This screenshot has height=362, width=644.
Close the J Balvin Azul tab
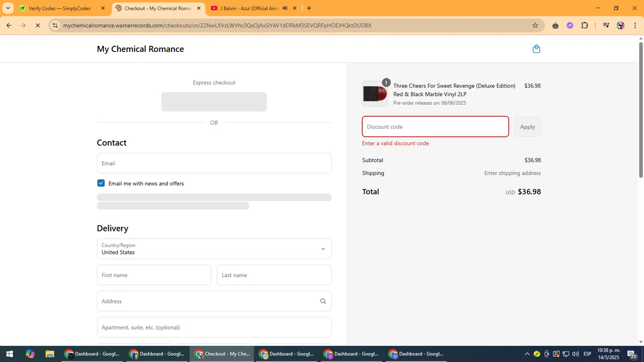click(295, 8)
